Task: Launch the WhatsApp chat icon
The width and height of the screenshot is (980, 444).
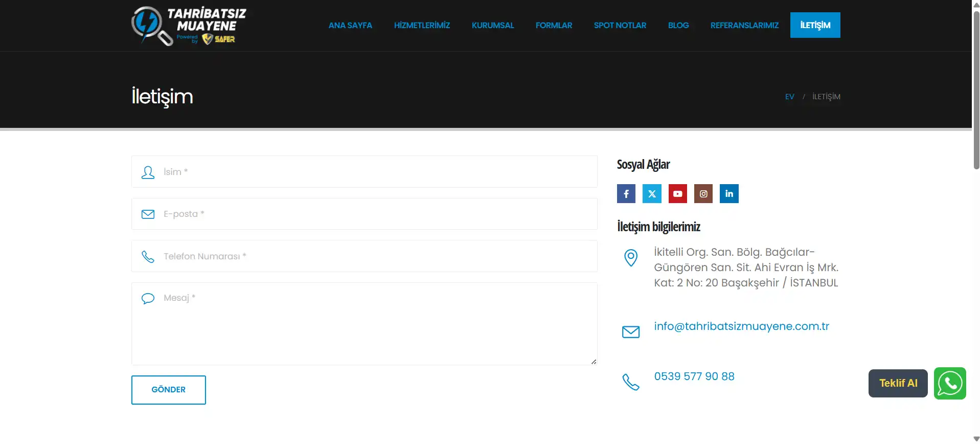Action: point(950,383)
